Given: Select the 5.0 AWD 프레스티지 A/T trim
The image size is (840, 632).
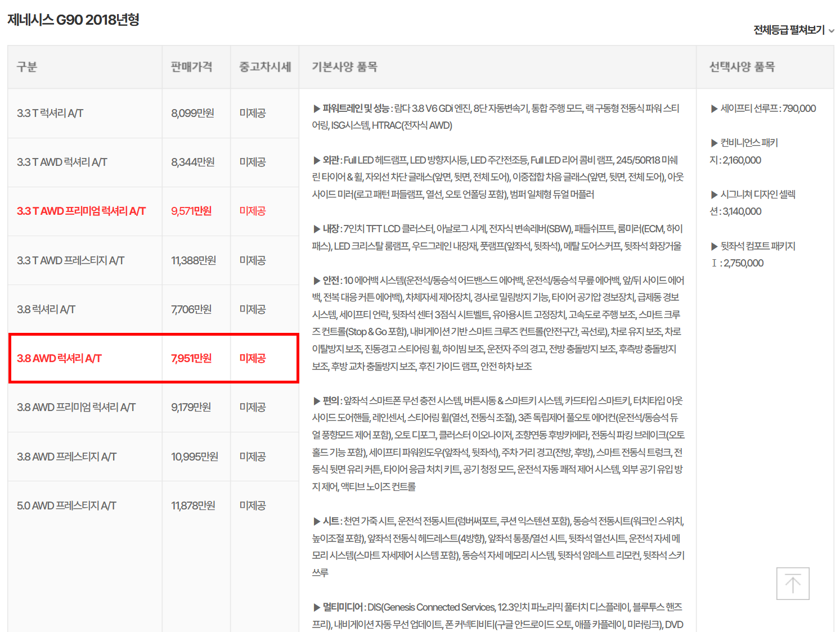Looking at the screenshot, I should click(x=66, y=506).
